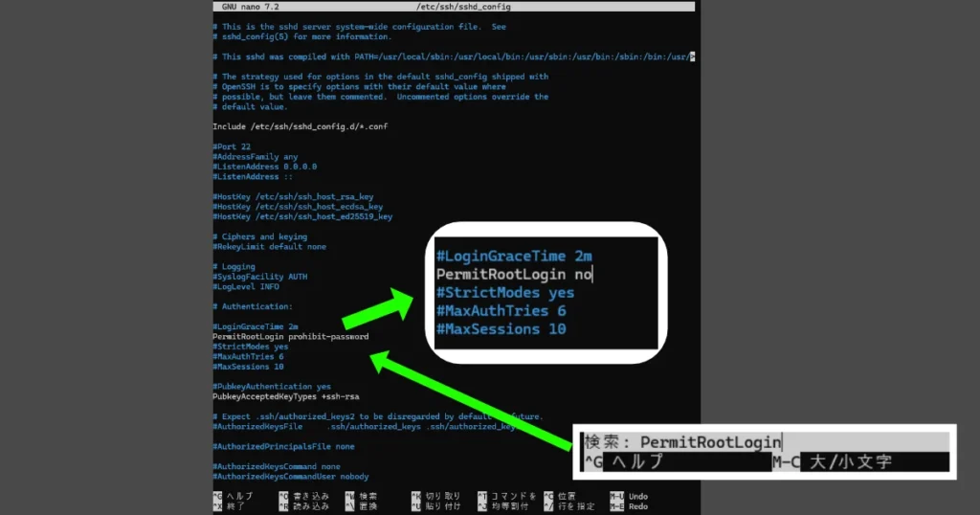Click the #RekeyLimit default none line
Viewport: 980px width, 515px height.
[269, 247]
